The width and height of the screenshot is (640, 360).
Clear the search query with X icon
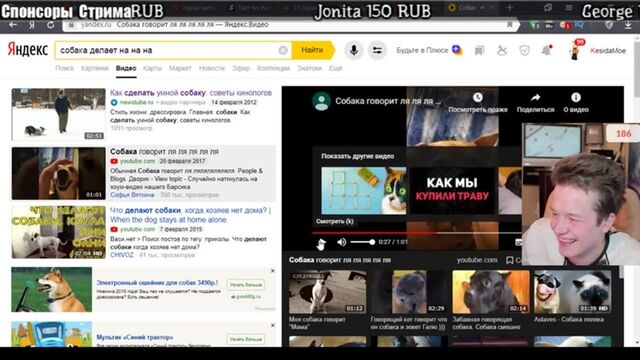coord(283,50)
